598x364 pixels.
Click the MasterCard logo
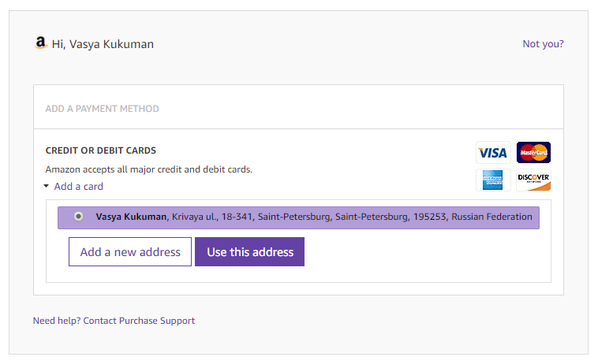point(533,153)
